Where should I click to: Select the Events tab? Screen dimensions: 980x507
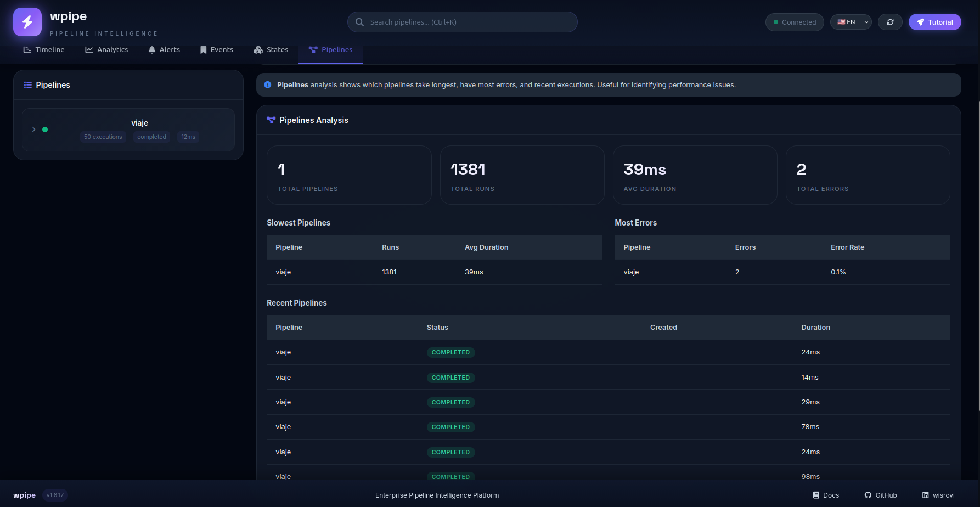pyautogui.click(x=217, y=49)
